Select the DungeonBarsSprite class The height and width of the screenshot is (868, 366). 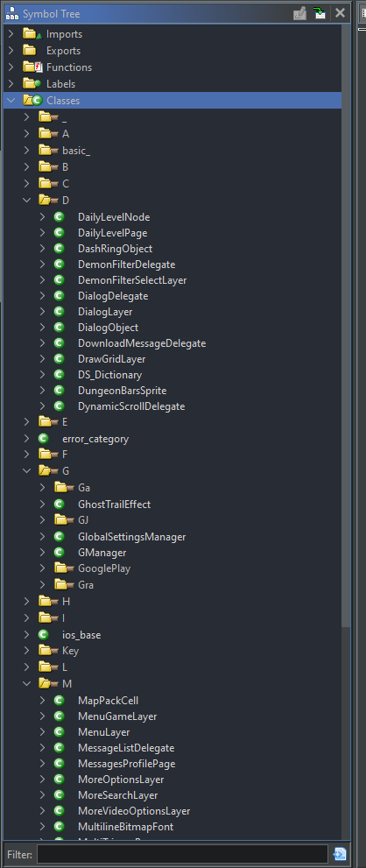pos(123,391)
